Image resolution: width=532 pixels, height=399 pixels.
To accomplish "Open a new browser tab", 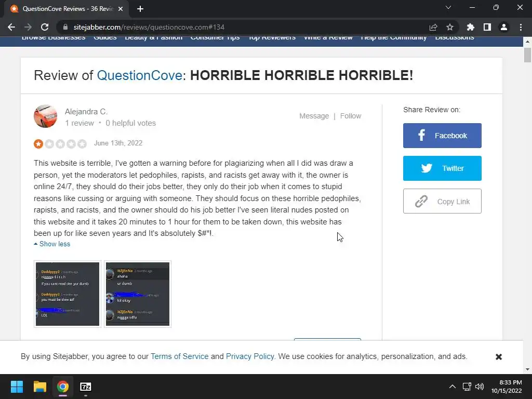I will tap(140, 9).
